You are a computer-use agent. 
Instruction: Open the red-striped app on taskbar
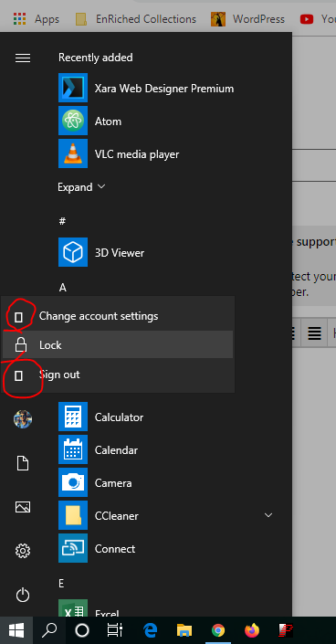286,630
